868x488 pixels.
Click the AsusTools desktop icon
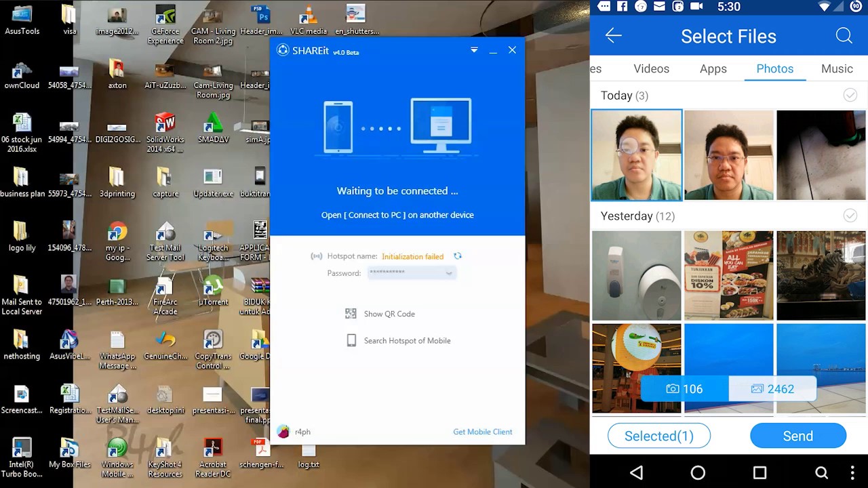pos(22,20)
